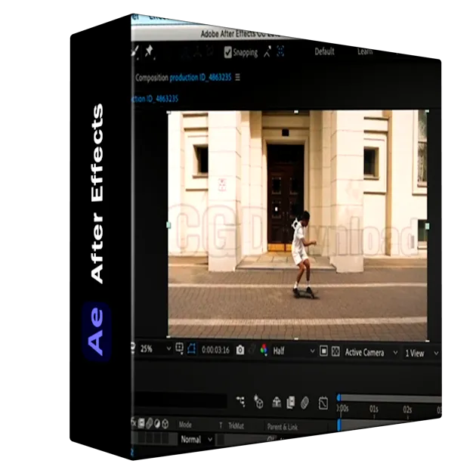Toggle mask and shape path visibility

[x=192, y=349]
